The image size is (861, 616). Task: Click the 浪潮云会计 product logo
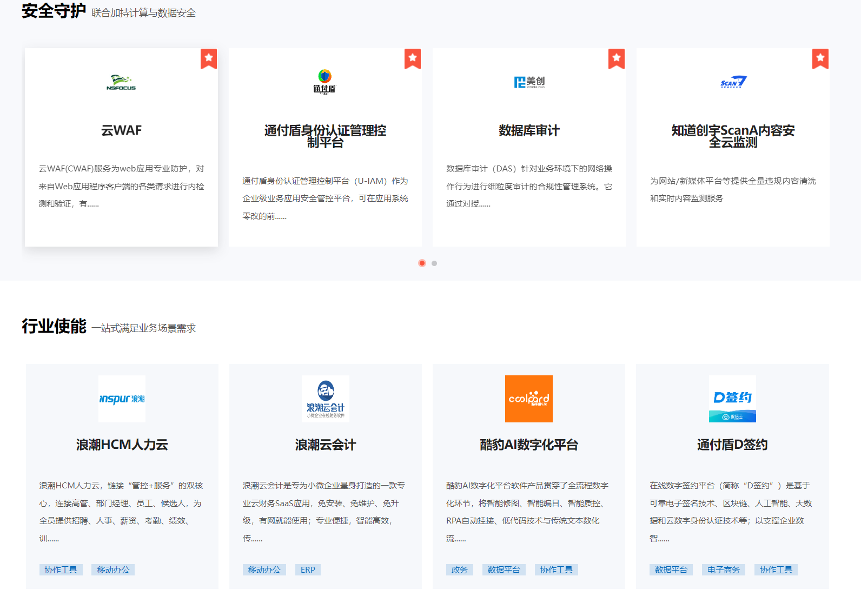(325, 399)
